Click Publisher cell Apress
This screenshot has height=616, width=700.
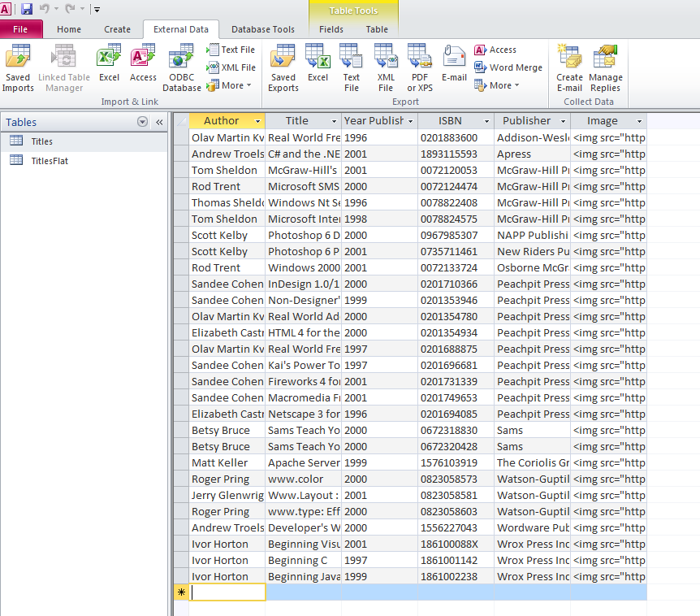532,154
